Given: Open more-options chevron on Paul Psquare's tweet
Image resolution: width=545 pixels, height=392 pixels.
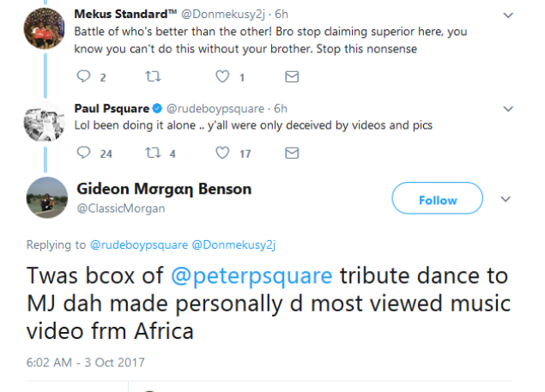Looking at the screenshot, I should (x=507, y=109).
